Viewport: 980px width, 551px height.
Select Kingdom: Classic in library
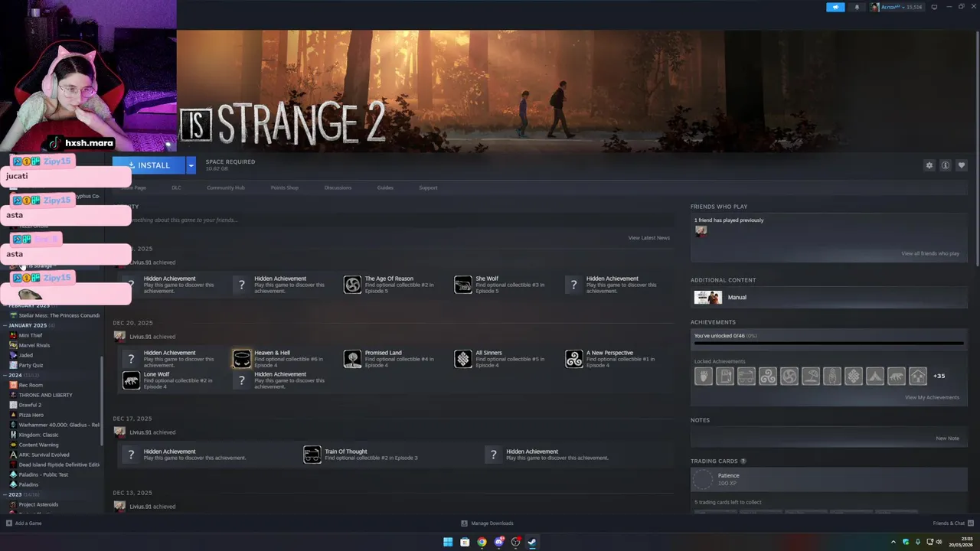pyautogui.click(x=38, y=435)
